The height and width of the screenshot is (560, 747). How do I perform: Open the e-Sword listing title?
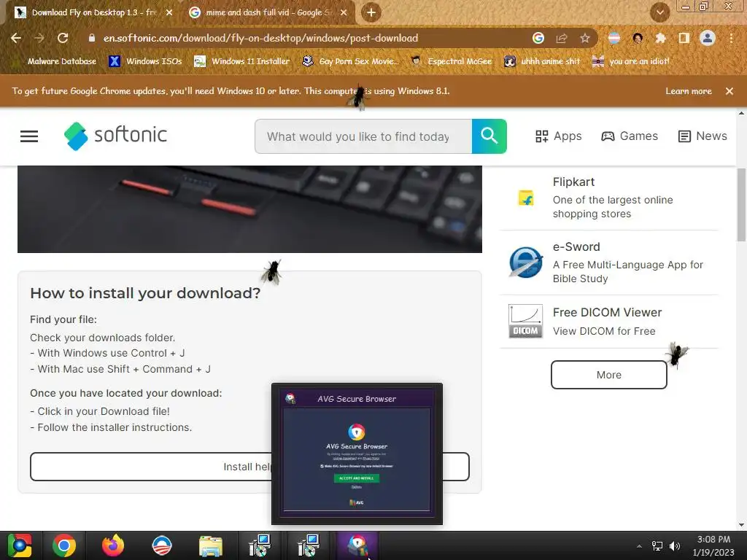coord(576,246)
